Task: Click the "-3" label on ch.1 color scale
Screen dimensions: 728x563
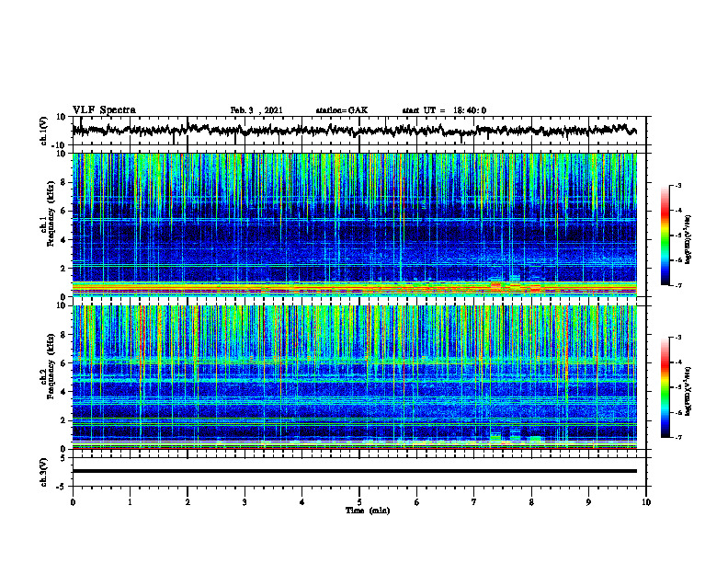Action: pyautogui.click(x=677, y=185)
